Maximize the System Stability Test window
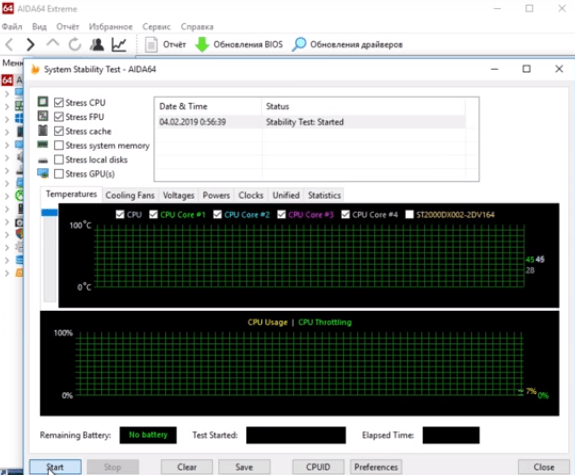This screenshot has height=475, width=575. point(527,69)
